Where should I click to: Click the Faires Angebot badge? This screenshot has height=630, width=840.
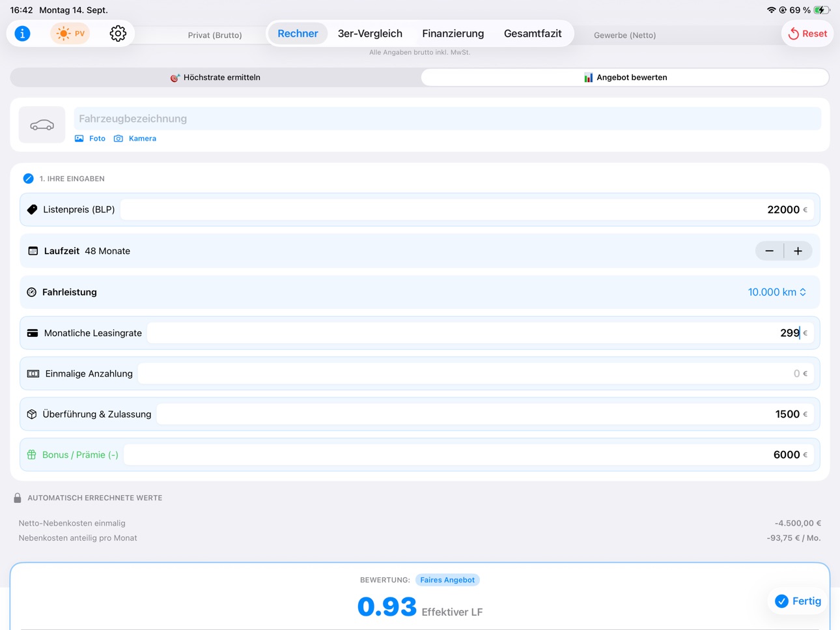447,580
